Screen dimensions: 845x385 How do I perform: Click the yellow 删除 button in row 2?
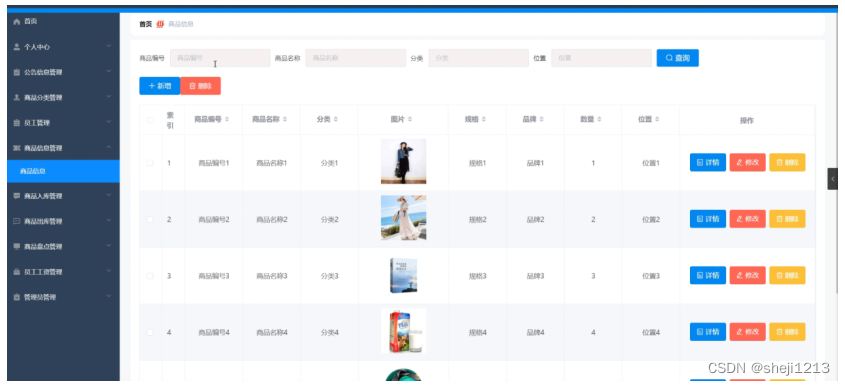787,219
